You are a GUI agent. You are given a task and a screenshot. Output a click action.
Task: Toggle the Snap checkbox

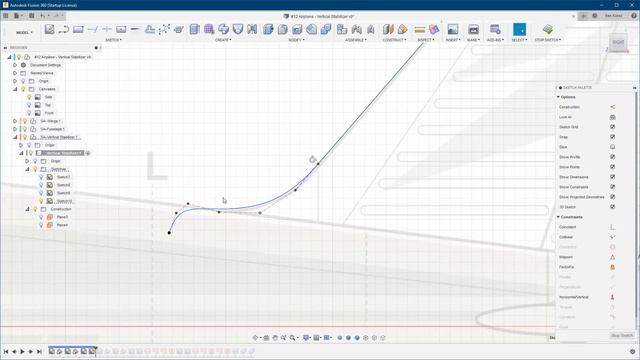point(612,137)
